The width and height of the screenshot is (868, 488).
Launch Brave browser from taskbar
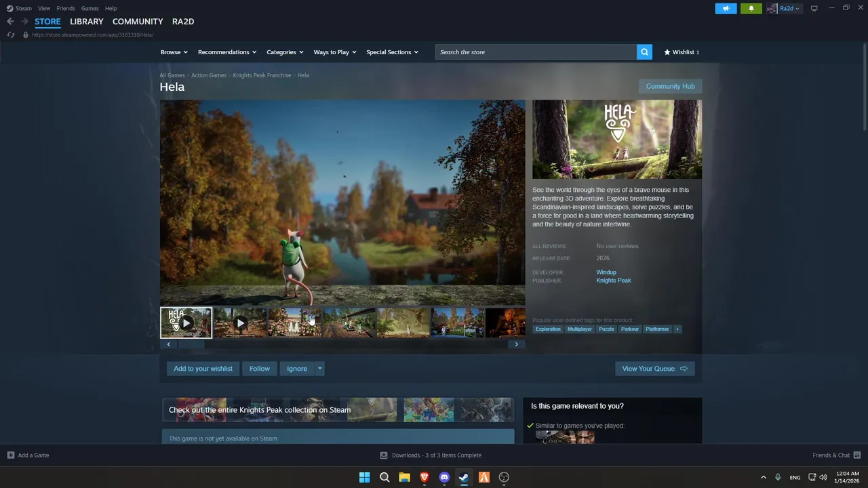[425, 477]
